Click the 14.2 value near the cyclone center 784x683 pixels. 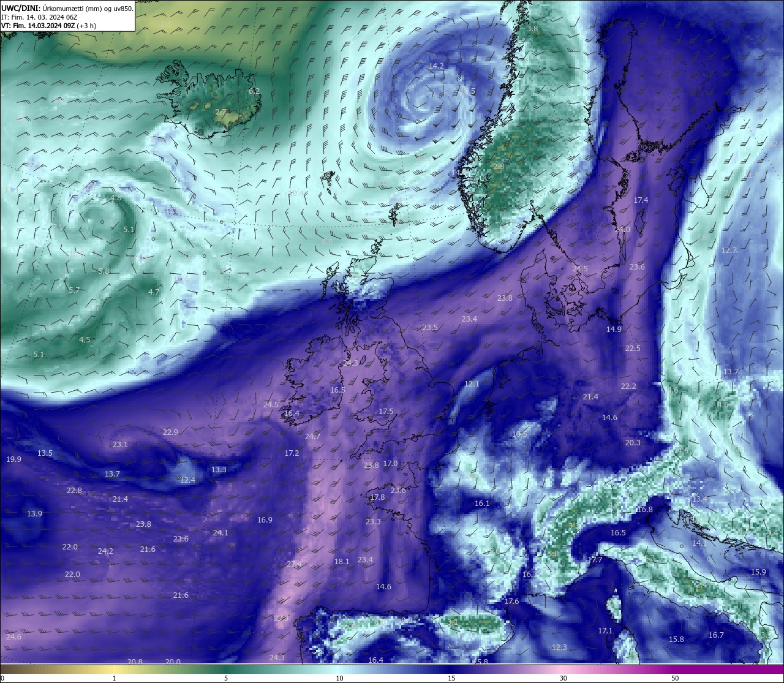[436, 66]
